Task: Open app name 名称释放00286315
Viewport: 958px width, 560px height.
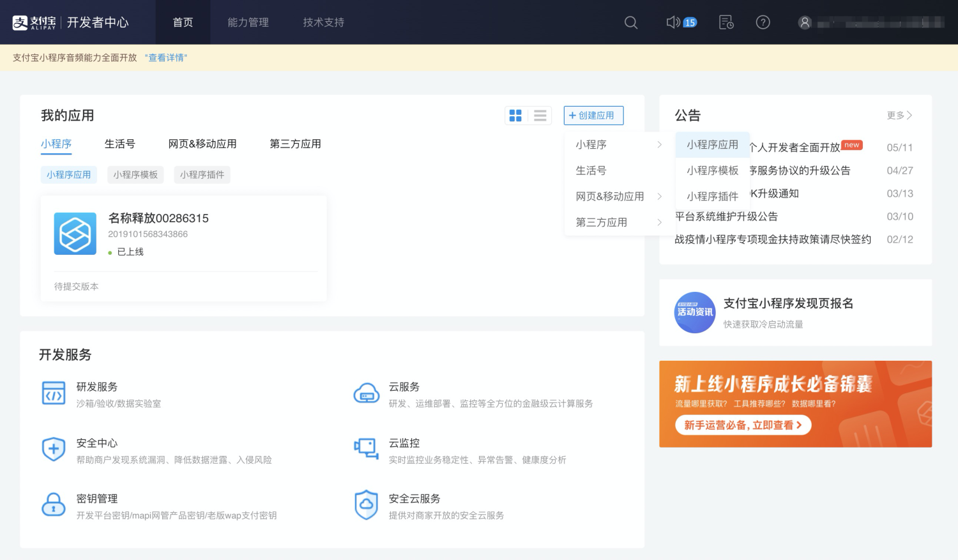Action: (158, 218)
